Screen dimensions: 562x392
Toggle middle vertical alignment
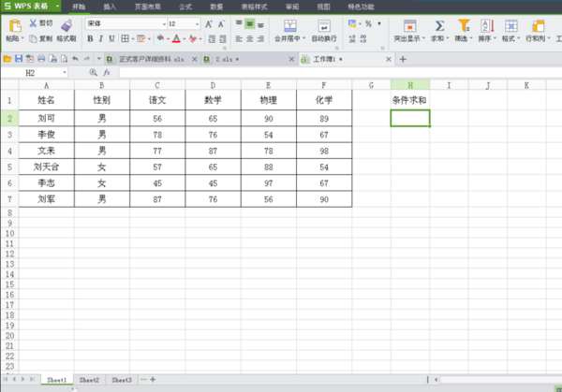coord(249,24)
